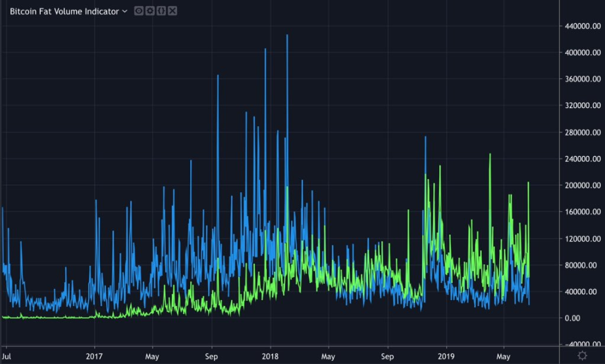Image resolution: width=605 pixels, height=364 pixels.
Task: Toggle indicator visibility with the eye icon
Action: [139, 11]
